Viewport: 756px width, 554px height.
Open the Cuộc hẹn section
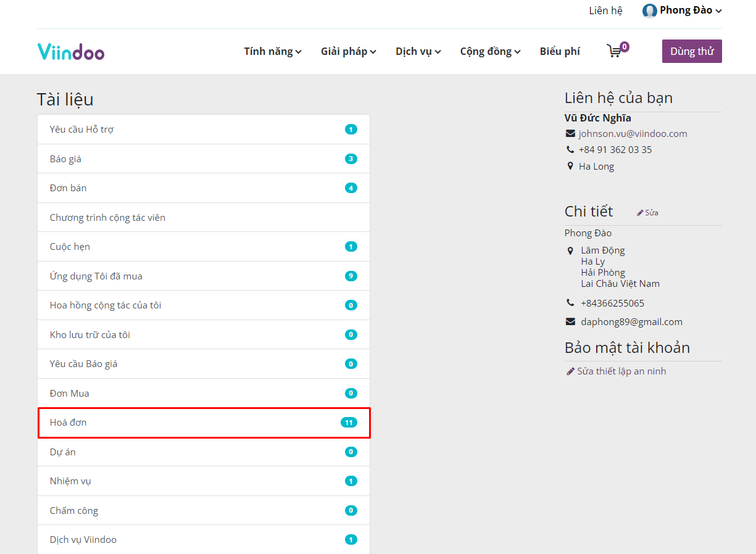tap(204, 247)
